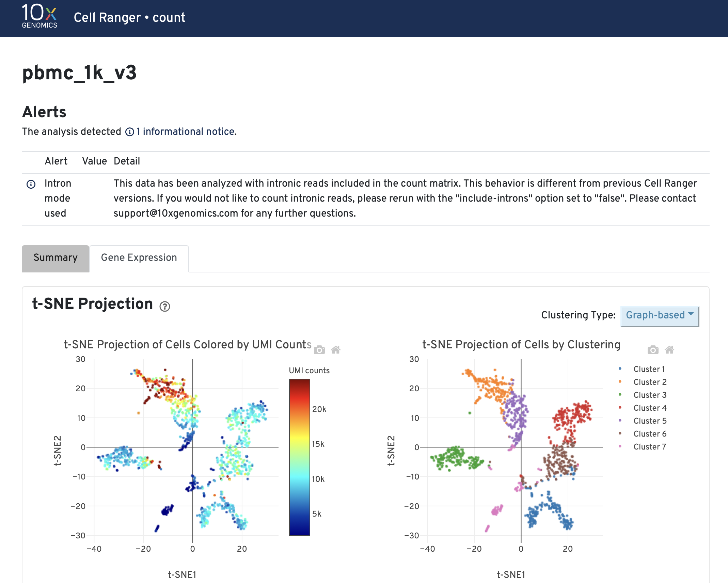Toggle Cluster 3 legend entry

click(x=642, y=395)
